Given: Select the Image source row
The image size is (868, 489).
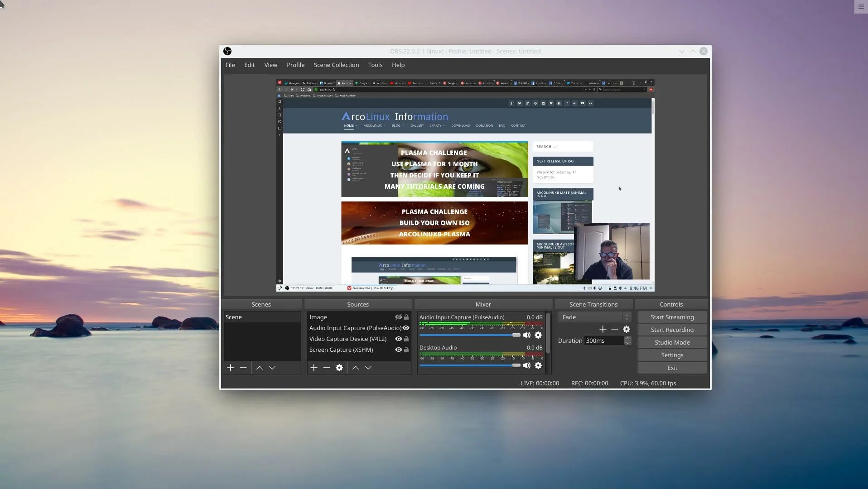Looking at the screenshot, I should [x=359, y=317].
